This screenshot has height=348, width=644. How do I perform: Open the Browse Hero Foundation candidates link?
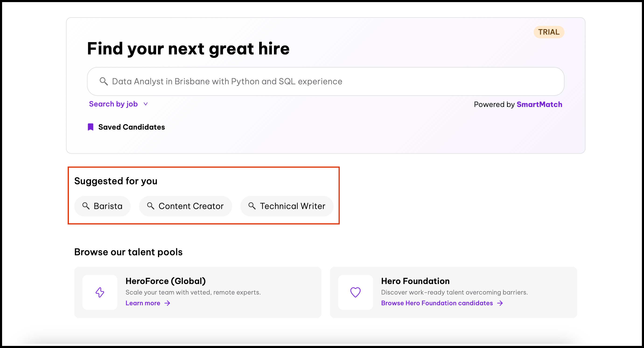coord(437,303)
